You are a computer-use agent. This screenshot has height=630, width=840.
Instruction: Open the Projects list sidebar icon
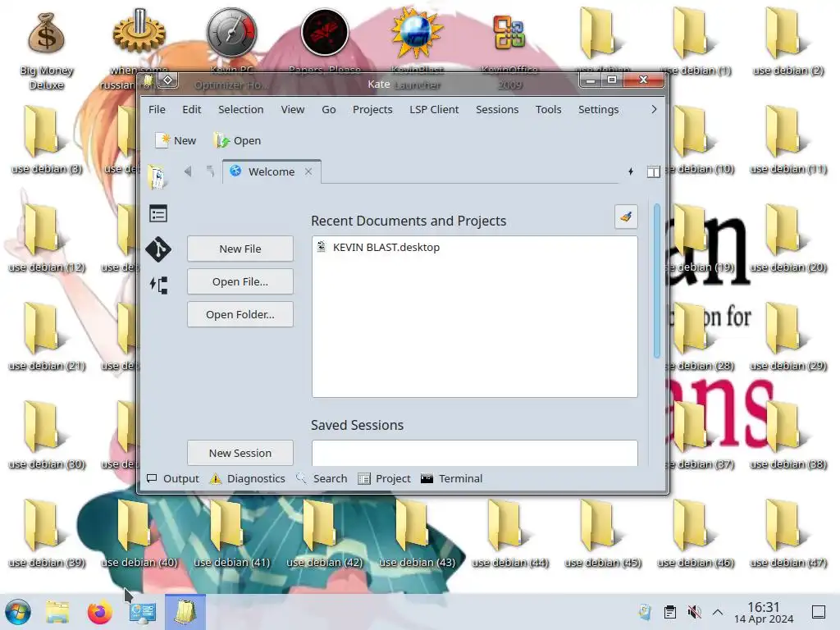pos(158,214)
